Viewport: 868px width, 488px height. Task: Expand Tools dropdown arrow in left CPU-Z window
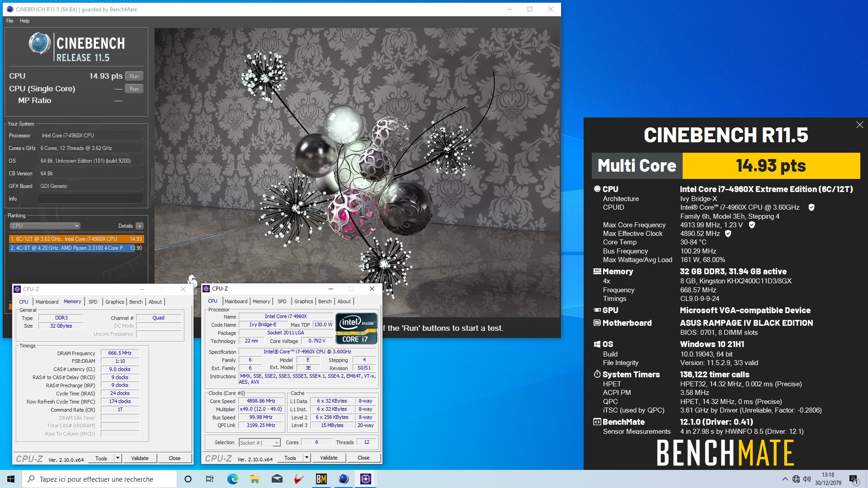pos(118,458)
